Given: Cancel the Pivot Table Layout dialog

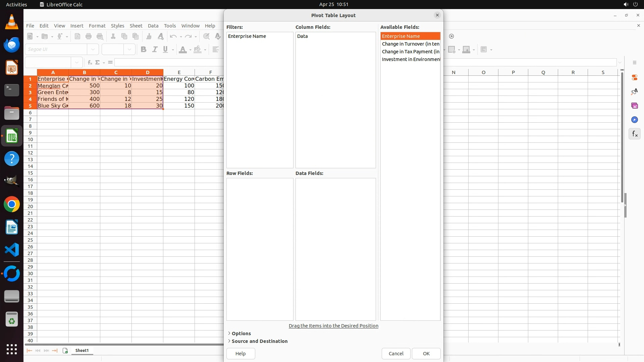Looking at the screenshot, I should 396,354.
